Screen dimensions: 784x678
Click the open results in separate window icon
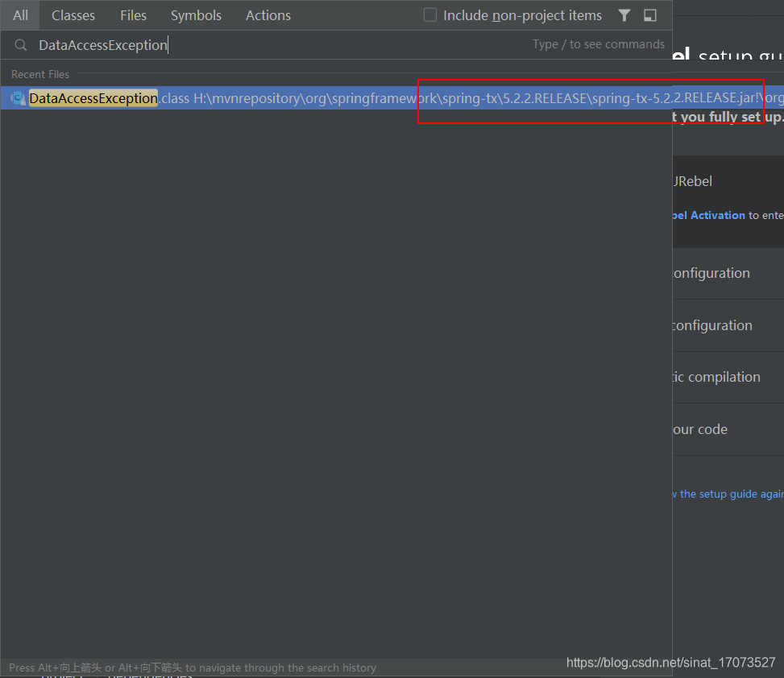point(649,14)
